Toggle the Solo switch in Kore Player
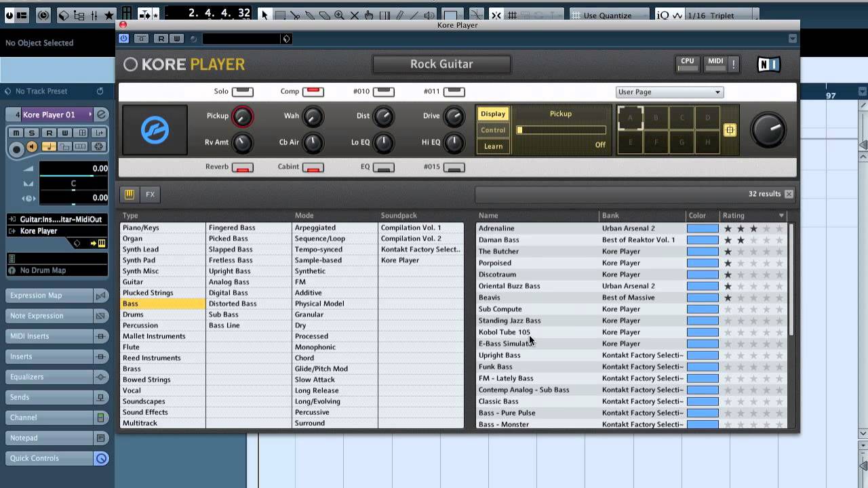Screen dimensions: 868x488 coord(242,91)
